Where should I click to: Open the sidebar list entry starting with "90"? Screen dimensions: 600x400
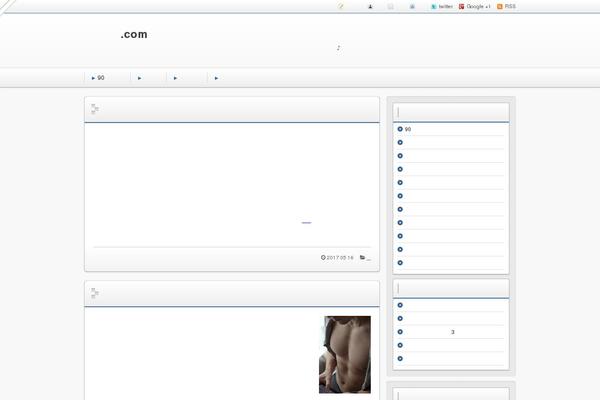(x=451, y=129)
